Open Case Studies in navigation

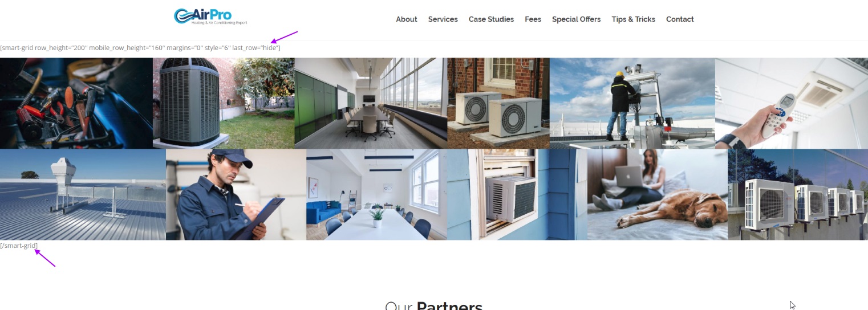click(x=491, y=19)
